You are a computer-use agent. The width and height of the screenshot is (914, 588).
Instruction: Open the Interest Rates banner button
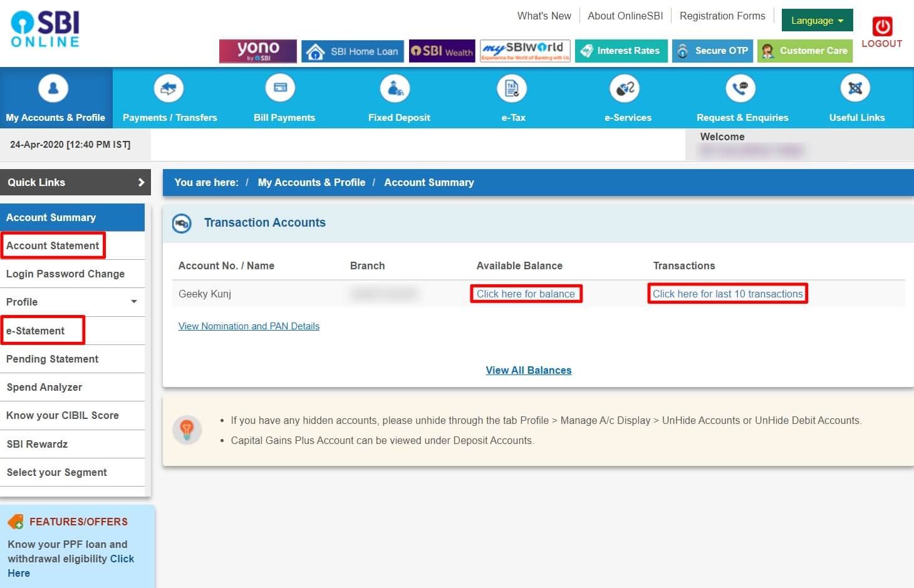coord(621,51)
